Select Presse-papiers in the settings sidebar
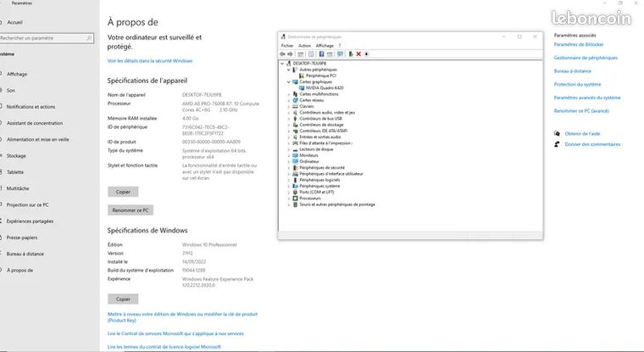The image size is (644, 352). (22, 237)
